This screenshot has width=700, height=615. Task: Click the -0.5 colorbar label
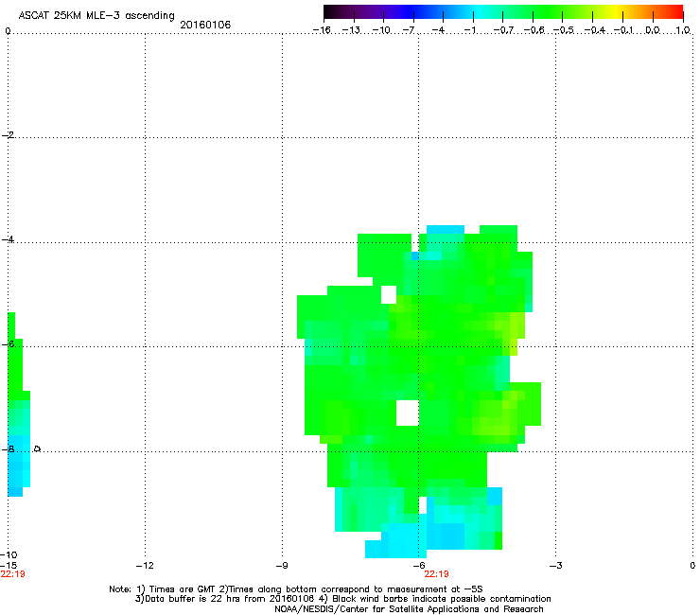click(564, 30)
